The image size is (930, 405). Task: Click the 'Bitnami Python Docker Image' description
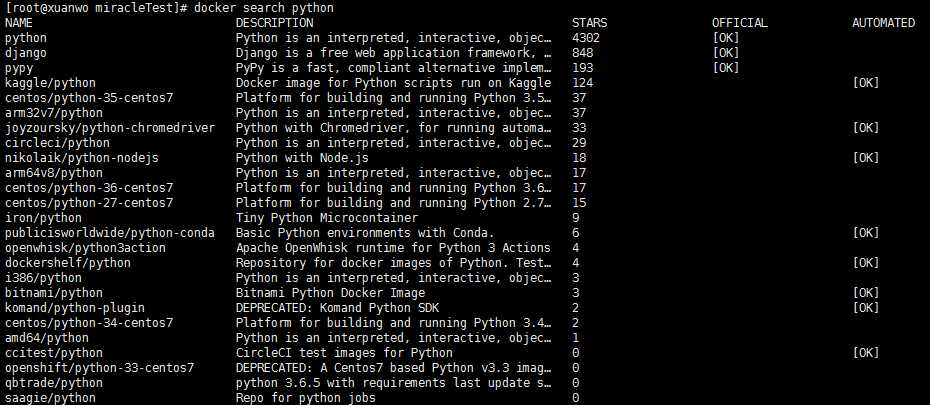coord(330,293)
